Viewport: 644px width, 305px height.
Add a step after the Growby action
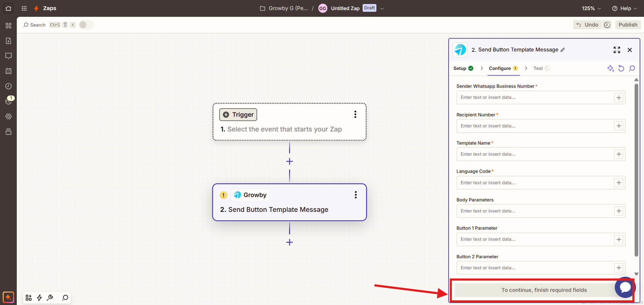pos(289,242)
